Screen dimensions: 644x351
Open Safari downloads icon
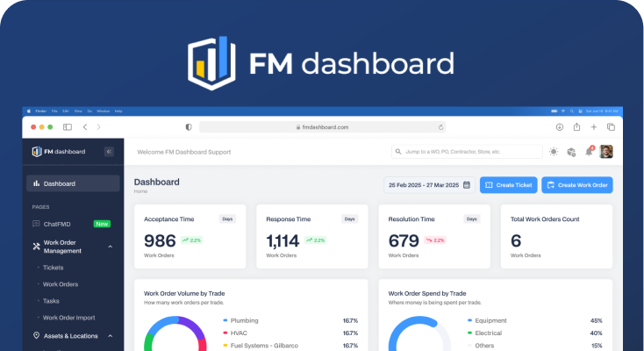(560, 127)
